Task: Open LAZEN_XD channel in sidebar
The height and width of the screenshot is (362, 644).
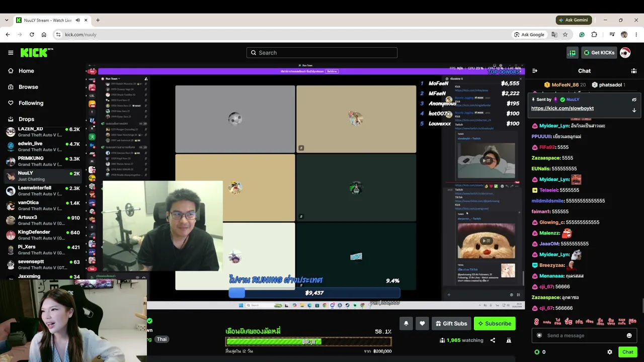Action: pos(43,132)
